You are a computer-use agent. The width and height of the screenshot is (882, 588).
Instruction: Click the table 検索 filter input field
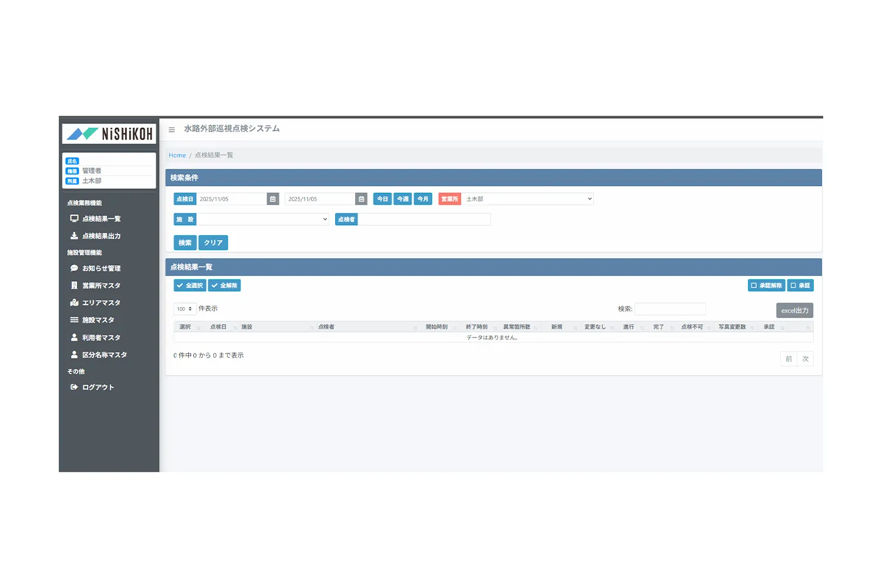[670, 309]
